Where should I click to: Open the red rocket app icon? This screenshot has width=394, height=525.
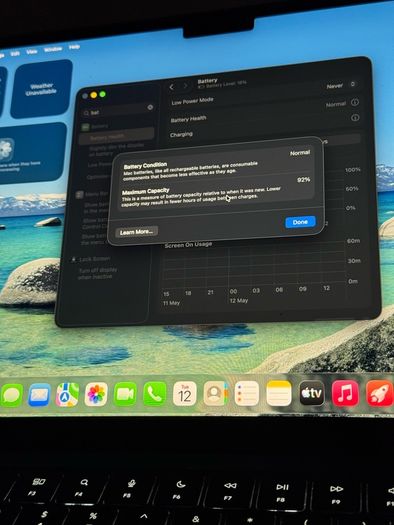pyautogui.click(x=380, y=393)
